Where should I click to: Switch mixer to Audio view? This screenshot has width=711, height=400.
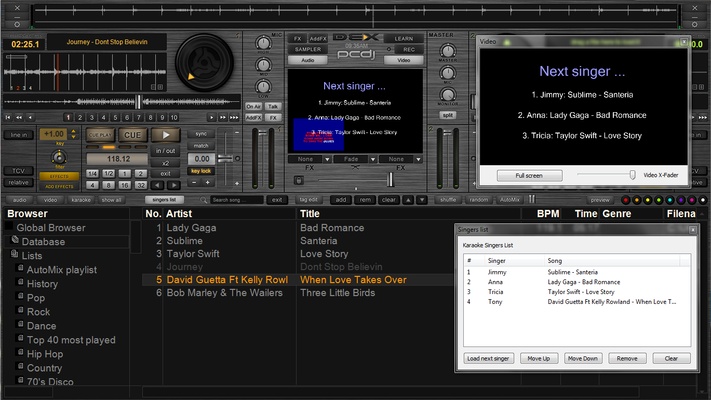tap(308, 60)
